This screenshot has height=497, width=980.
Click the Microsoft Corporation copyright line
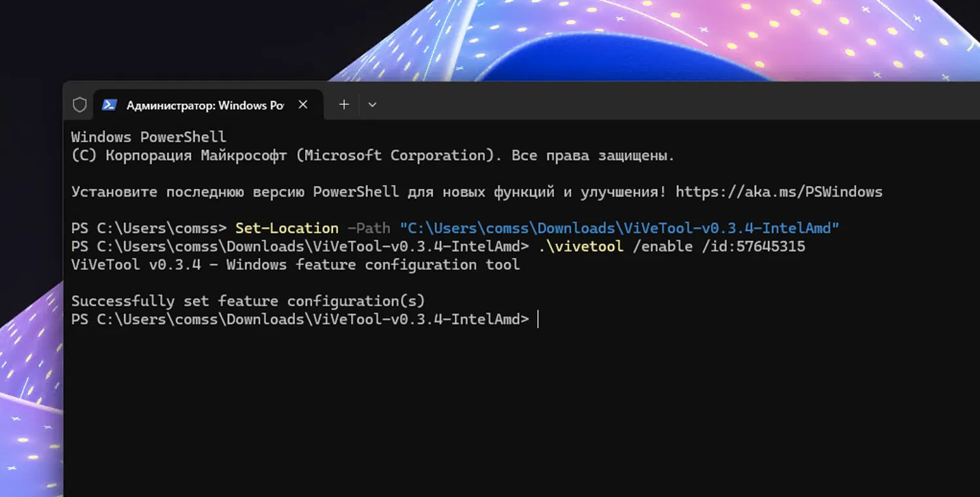pos(372,155)
